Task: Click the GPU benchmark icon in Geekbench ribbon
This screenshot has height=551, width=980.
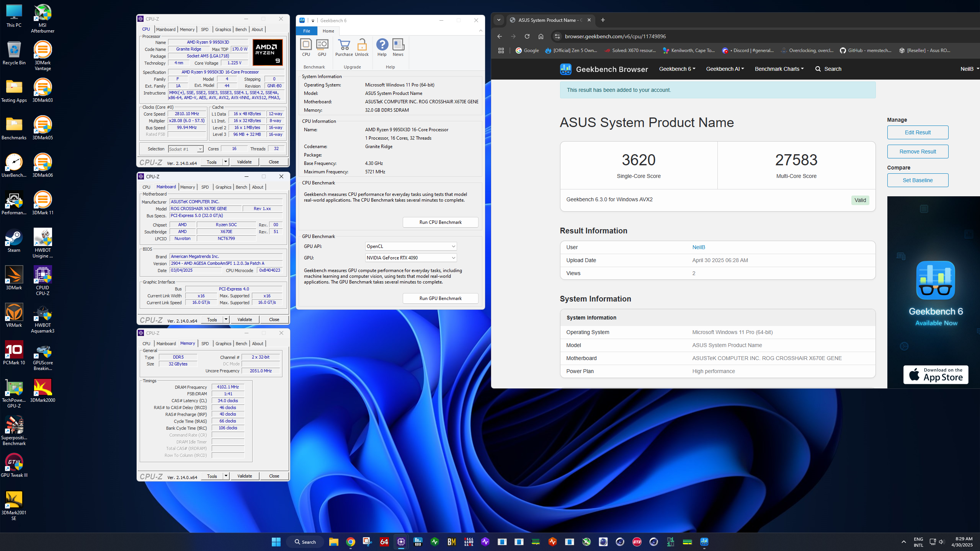Action: (x=322, y=47)
